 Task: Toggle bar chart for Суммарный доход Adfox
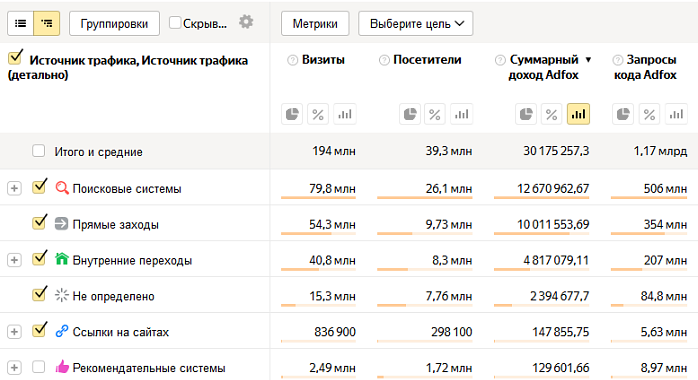[578, 114]
